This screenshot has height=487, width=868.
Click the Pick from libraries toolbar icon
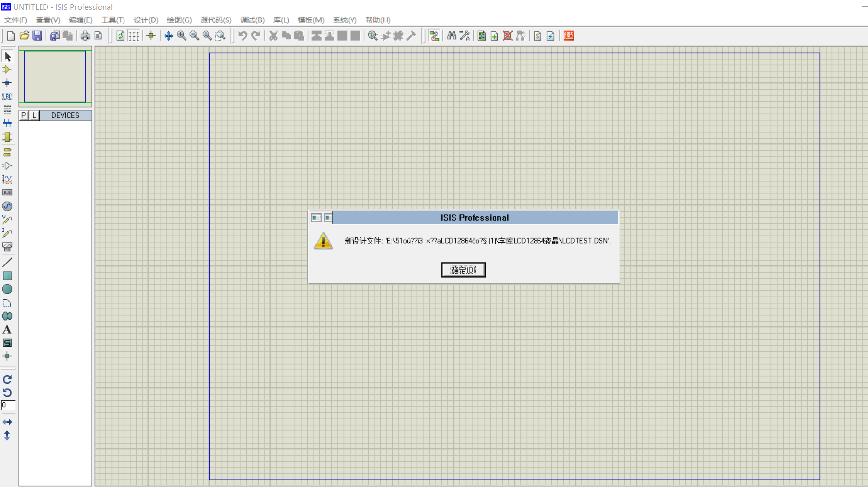click(x=372, y=36)
